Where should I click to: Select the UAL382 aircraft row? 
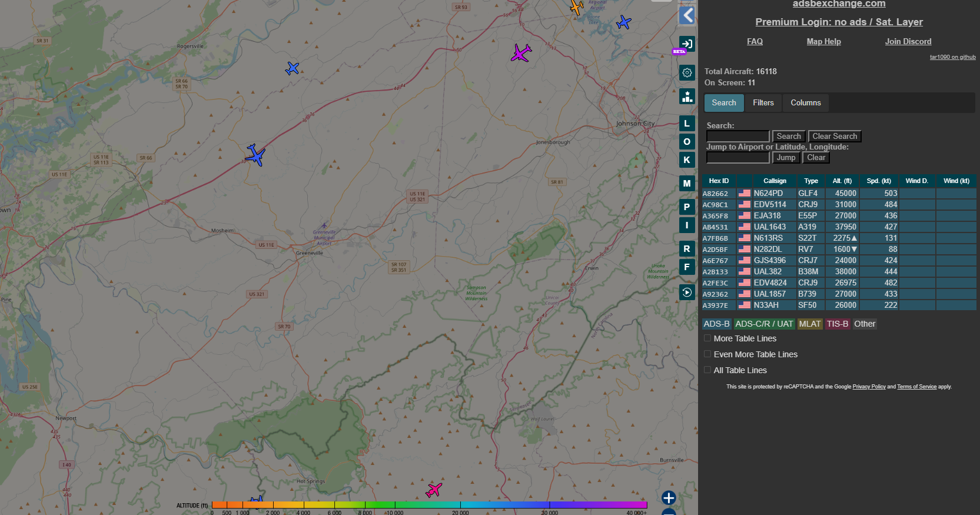(839, 272)
